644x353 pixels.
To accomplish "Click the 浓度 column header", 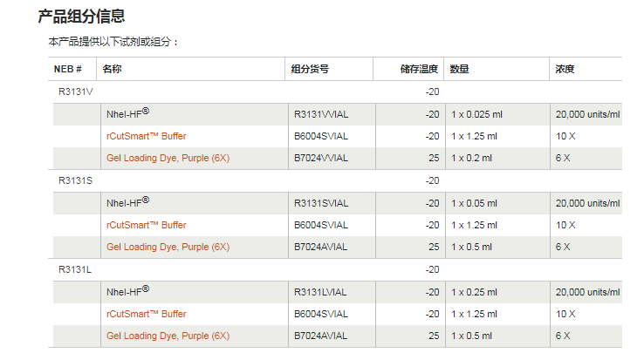I will tap(565, 69).
